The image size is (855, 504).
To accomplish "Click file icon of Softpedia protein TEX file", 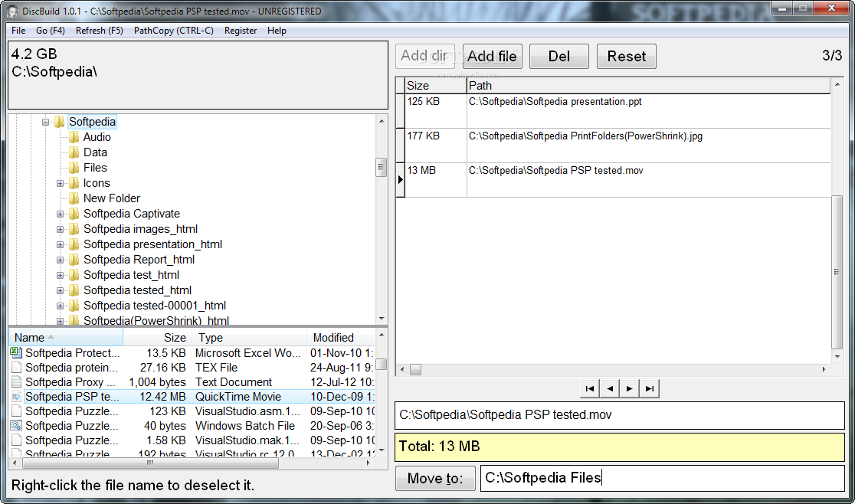I will click(x=16, y=367).
